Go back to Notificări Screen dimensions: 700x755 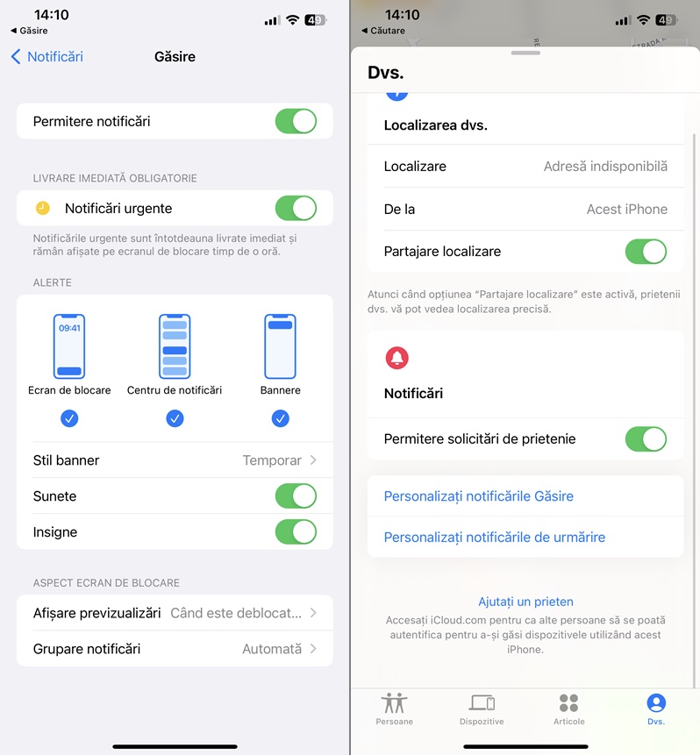point(46,57)
